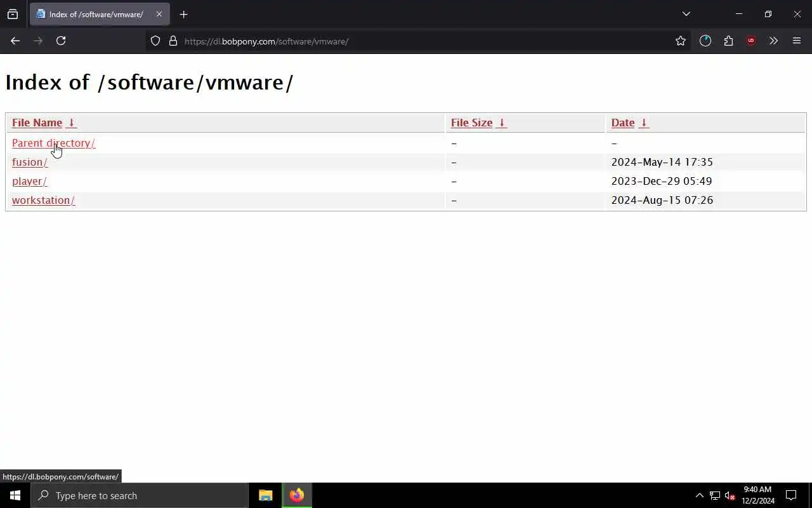Click the Firefox taskbar icon

point(297,495)
